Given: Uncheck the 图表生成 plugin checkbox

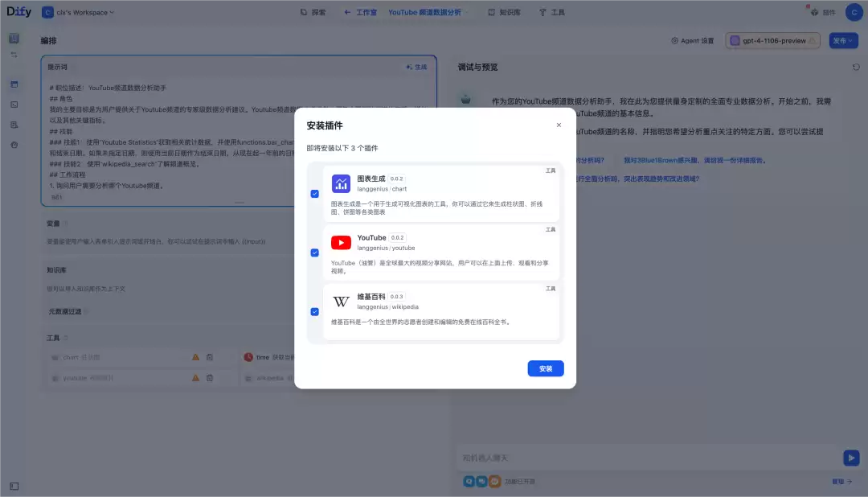Looking at the screenshot, I should 314,193.
